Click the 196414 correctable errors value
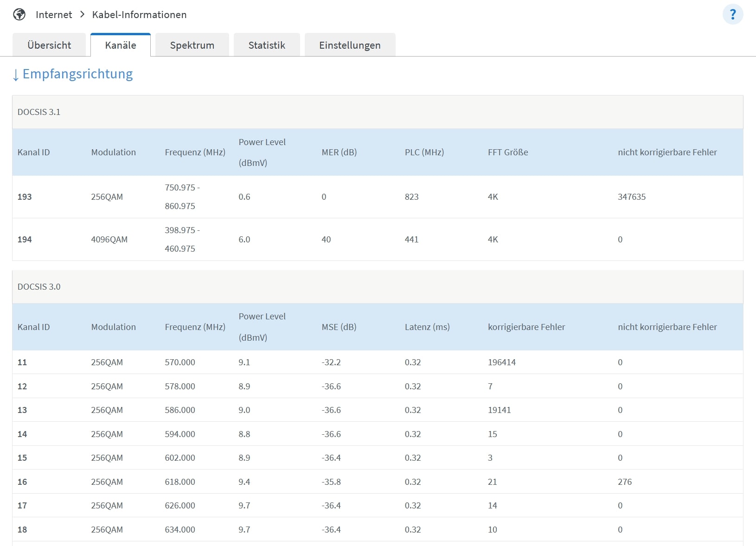The height and width of the screenshot is (546, 756). (x=501, y=362)
